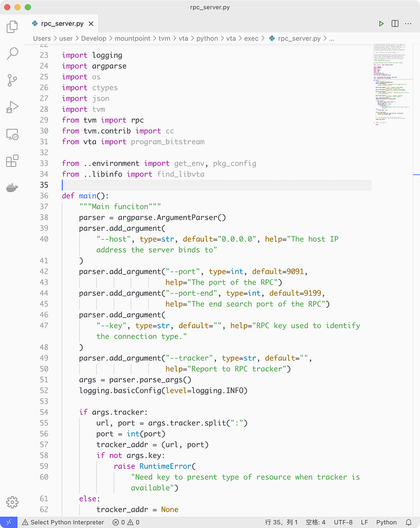Open errors and warnings problems indicator

point(126,522)
